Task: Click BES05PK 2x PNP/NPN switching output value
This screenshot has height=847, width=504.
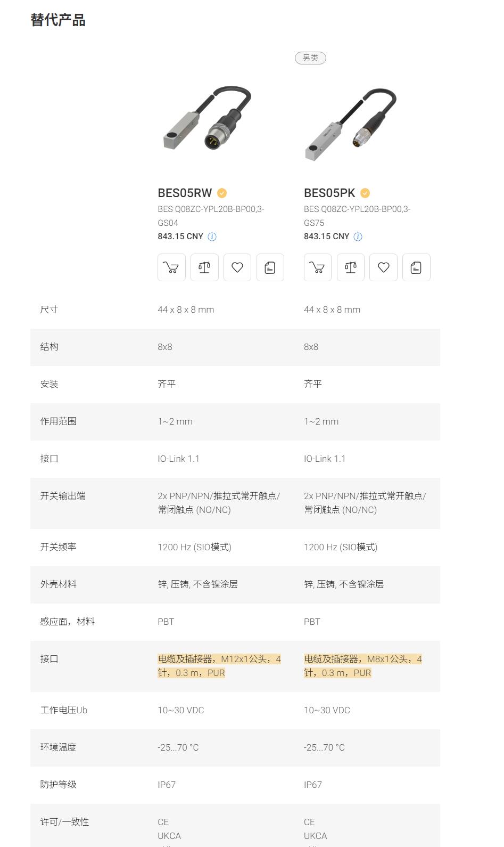Action: click(x=365, y=503)
